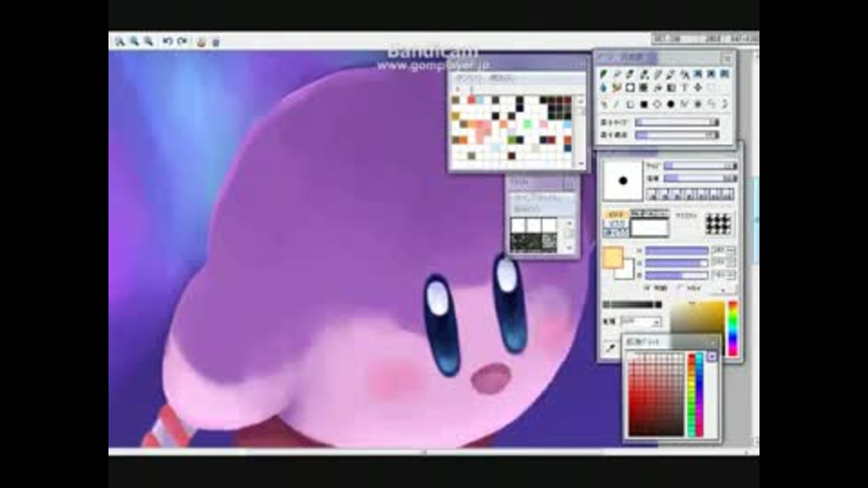Click the redo arrow in the top toolbar

(x=182, y=42)
